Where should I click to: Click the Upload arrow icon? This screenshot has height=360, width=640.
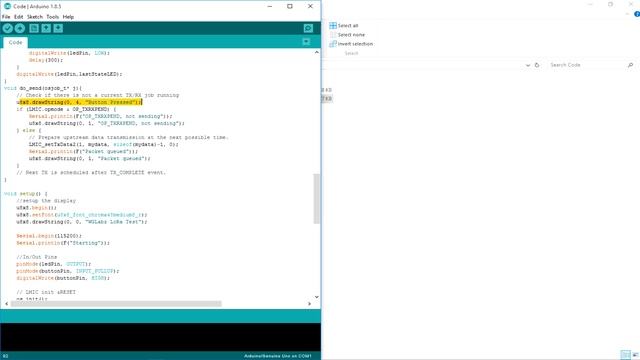click(20, 28)
